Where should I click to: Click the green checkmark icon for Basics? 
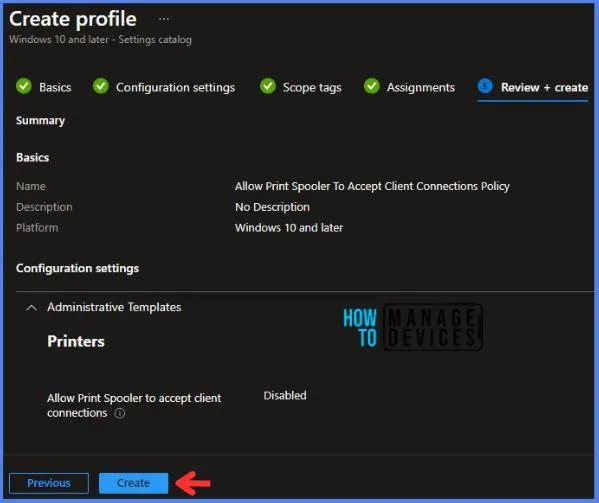tap(24, 86)
